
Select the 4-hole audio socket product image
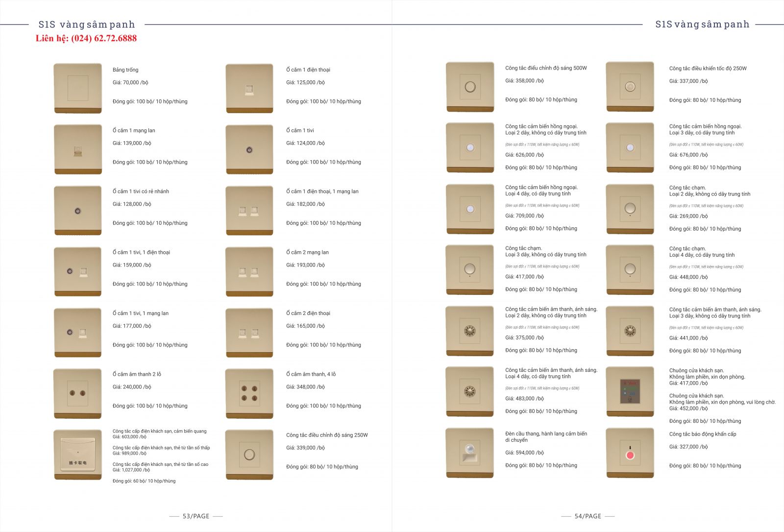(249, 393)
